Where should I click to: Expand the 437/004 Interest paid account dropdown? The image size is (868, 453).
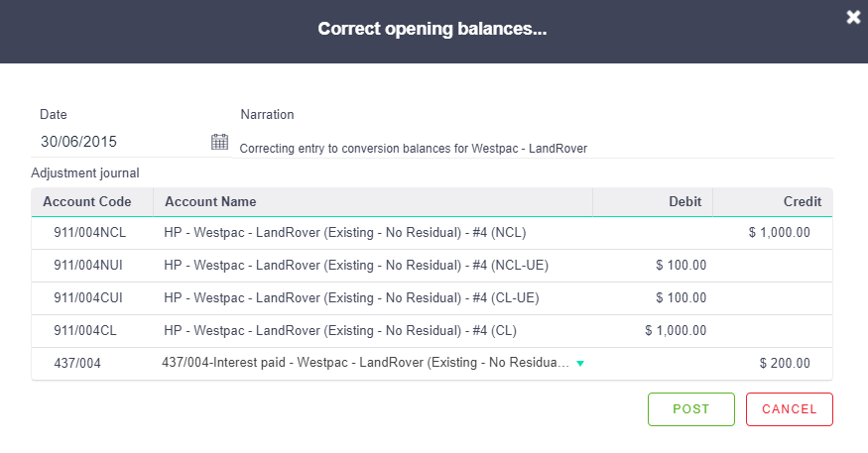pyautogui.click(x=580, y=364)
